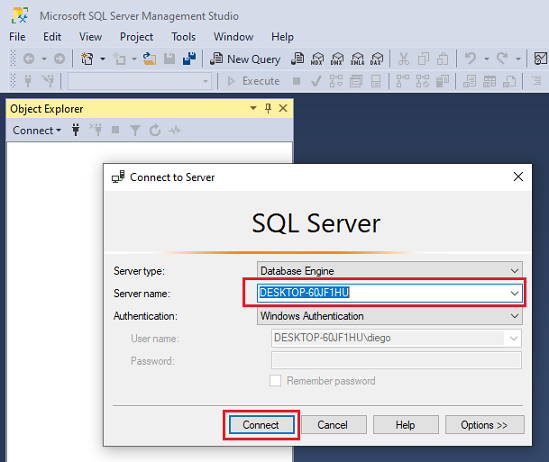Click the Results to Grid icon
The height and width of the screenshot is (462, 549).
coord(489,81)
